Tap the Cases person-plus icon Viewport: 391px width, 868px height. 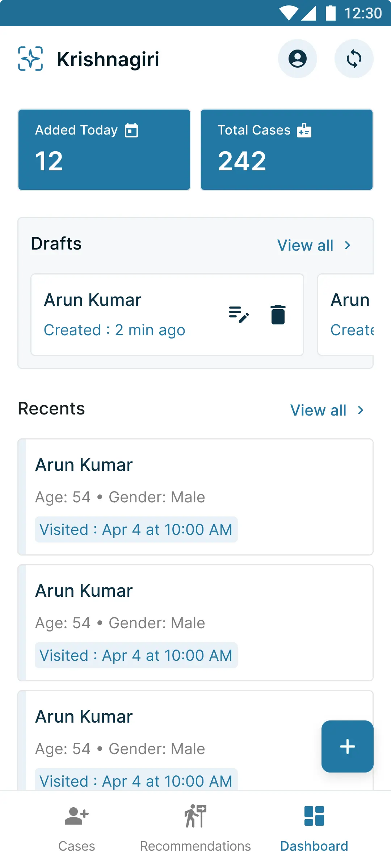click(x=76, y=816)
